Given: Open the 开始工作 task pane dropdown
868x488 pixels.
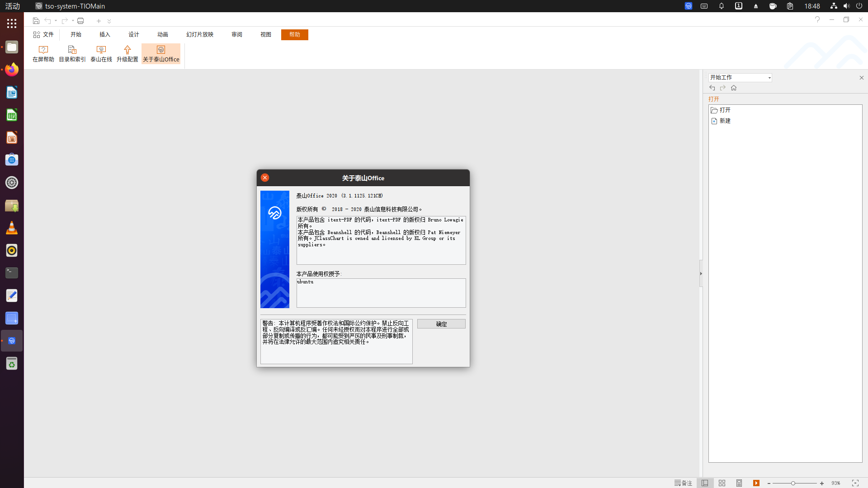Looking at the screenshot, I should tap(769, 78).
